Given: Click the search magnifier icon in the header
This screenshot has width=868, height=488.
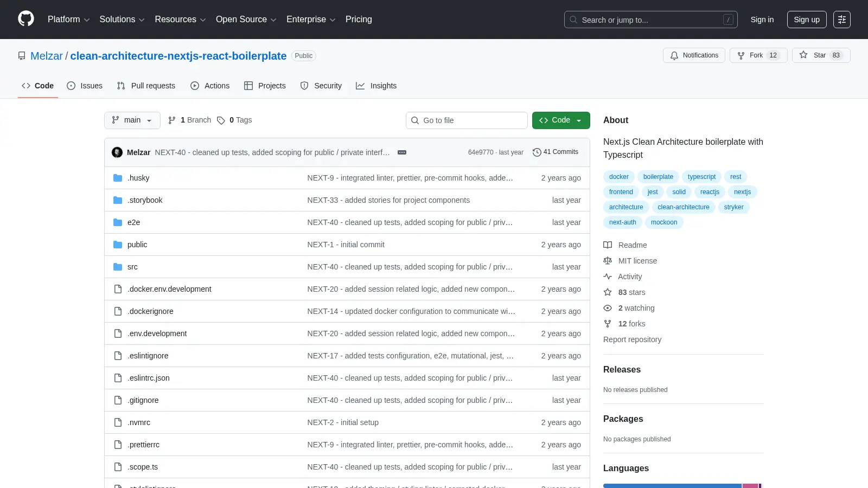Looking at the screenshot, I should pyautogui.click(x=573, y=20).
